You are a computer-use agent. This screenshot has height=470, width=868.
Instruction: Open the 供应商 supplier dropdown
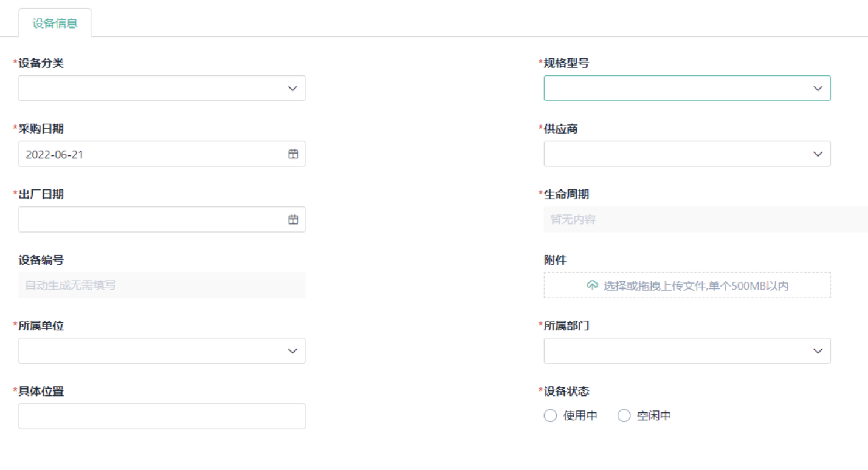pos(687,154)
